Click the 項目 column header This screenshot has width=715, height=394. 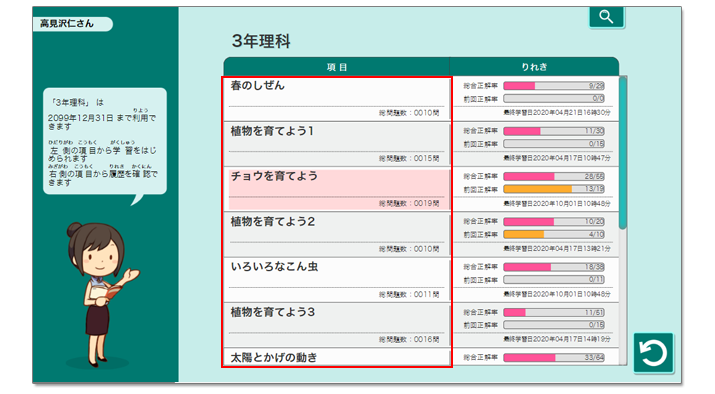click(x=337, y=67)
